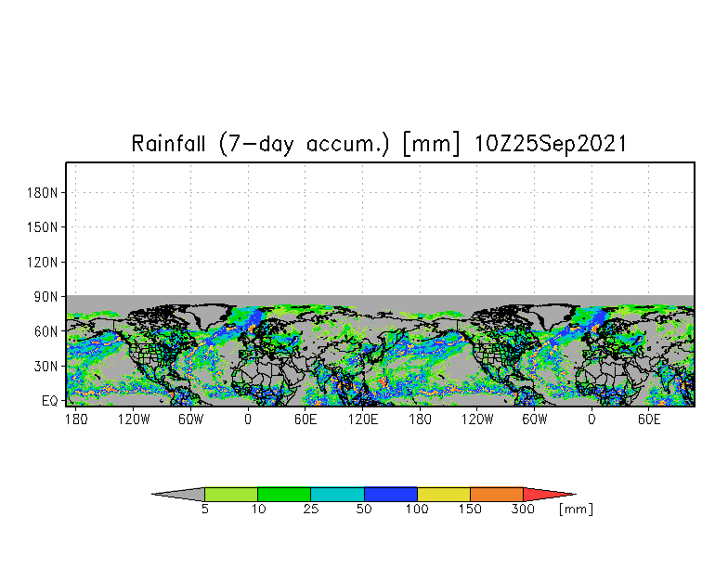Click the legend value '100'
728x568 pixels.
(416, 509)
